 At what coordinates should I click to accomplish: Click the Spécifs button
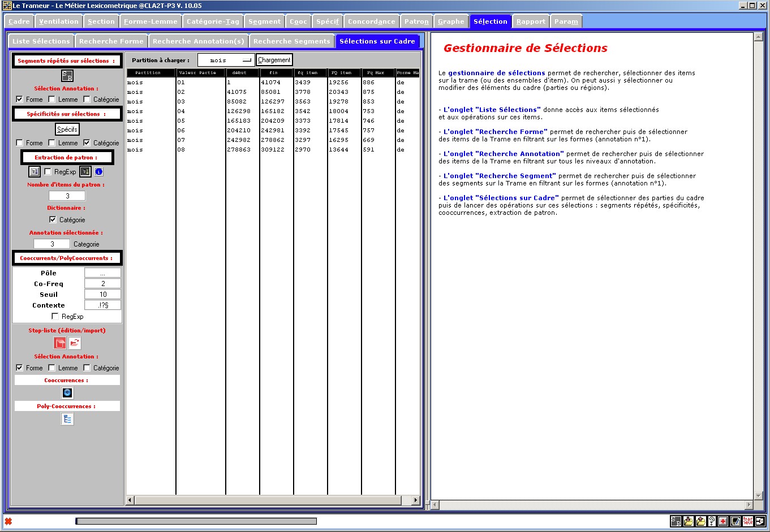[x=67, y=129]
